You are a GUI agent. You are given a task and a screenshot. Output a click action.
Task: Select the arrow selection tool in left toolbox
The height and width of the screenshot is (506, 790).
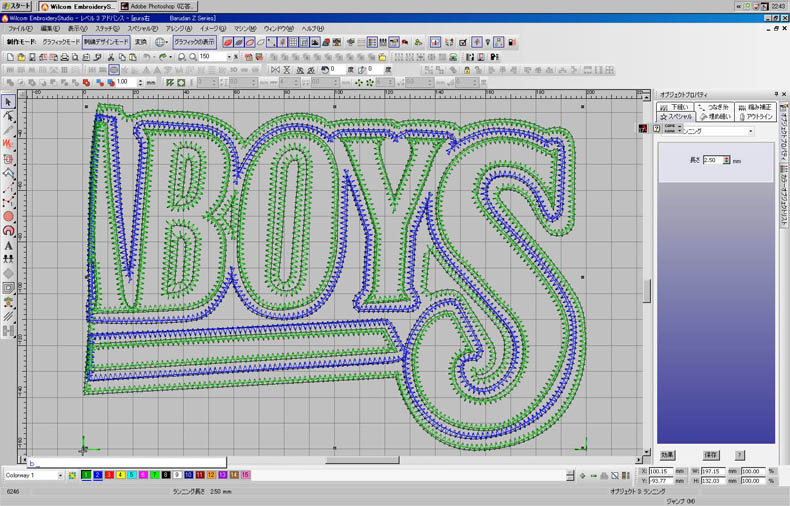click(8, 102)
